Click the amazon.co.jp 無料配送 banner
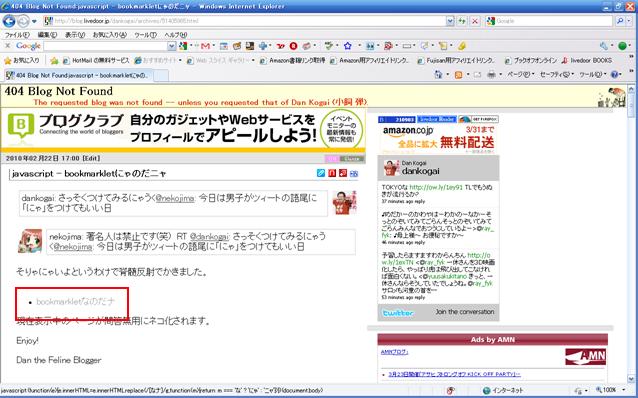The height and width of the screenshot is (398, 638). coord(438,139)
